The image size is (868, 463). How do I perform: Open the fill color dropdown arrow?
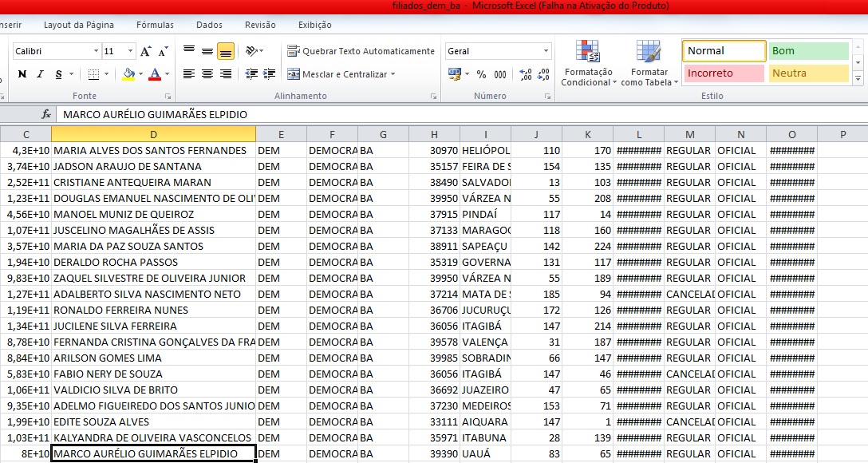point(140,74)
